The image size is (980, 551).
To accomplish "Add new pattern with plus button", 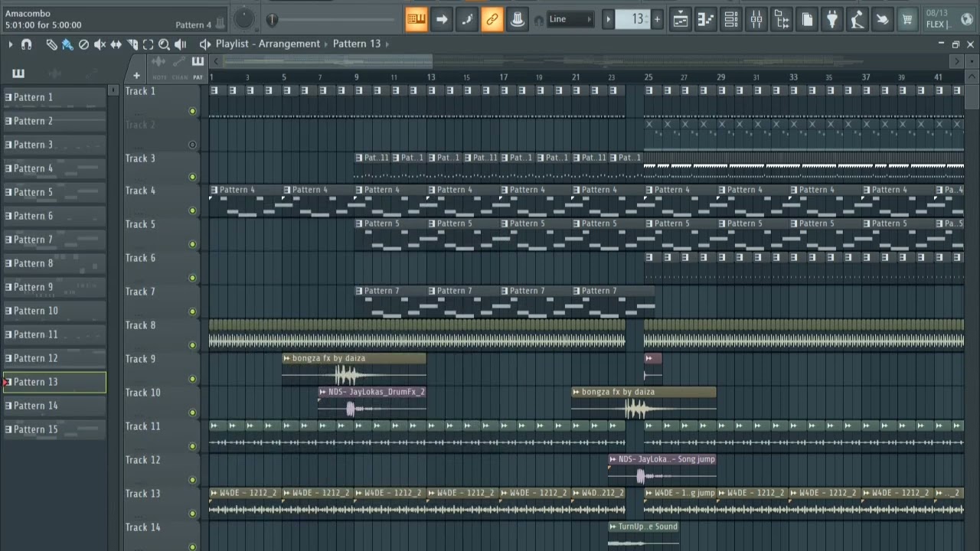I will pyautogui.click(x=657, y=19).
